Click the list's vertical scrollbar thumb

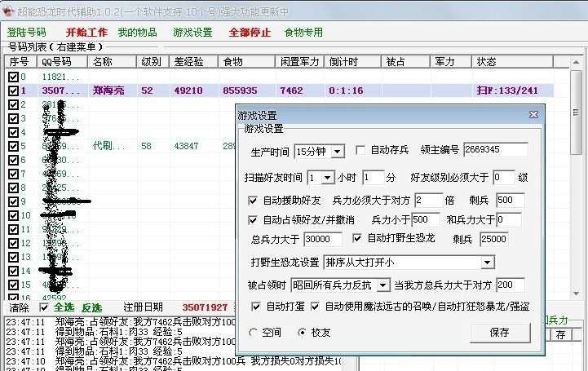(x=576, y=113)
